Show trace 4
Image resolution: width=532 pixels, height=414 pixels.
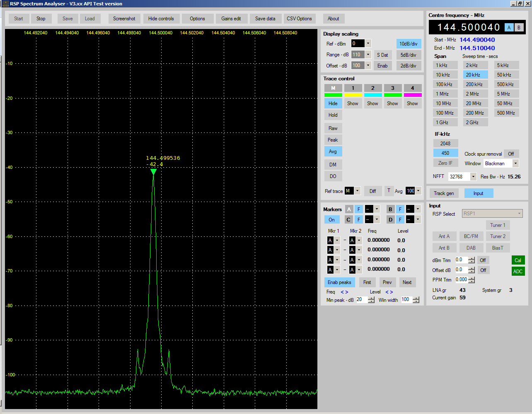coord(412,103)
